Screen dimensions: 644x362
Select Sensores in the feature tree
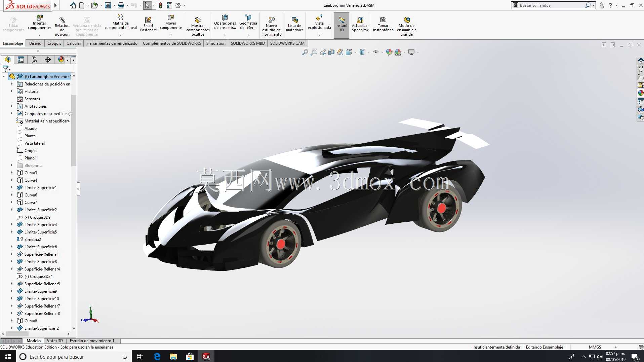coord(32,99)
